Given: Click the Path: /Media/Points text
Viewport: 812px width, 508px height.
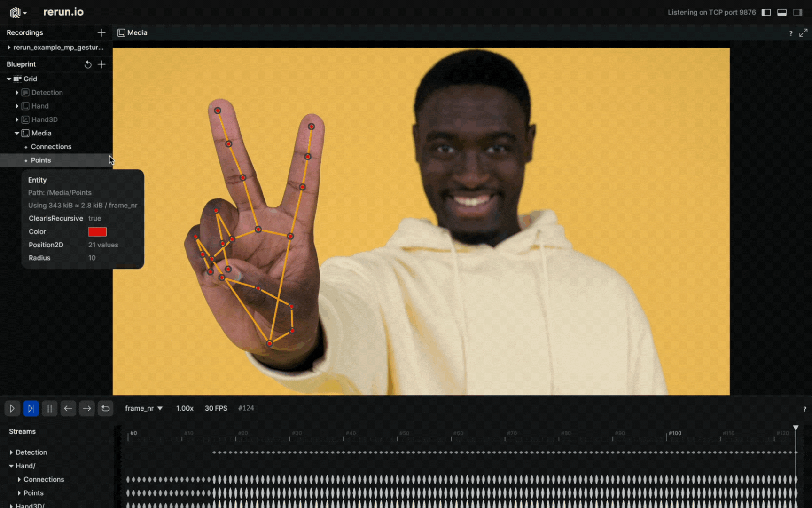Looking at the screenshot, I should (x=60, y=193).
